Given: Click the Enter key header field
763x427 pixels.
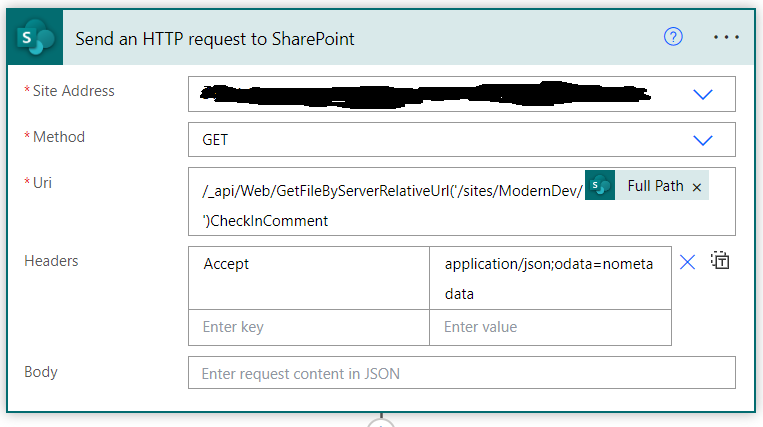Looking at the screenshot, I should [308, 327].
